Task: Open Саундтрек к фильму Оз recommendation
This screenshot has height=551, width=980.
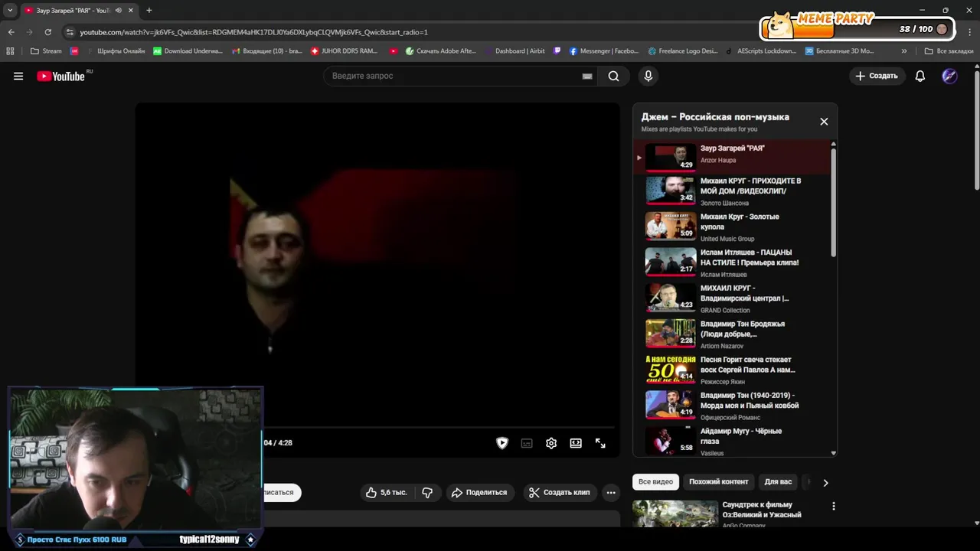Action: 762,510
